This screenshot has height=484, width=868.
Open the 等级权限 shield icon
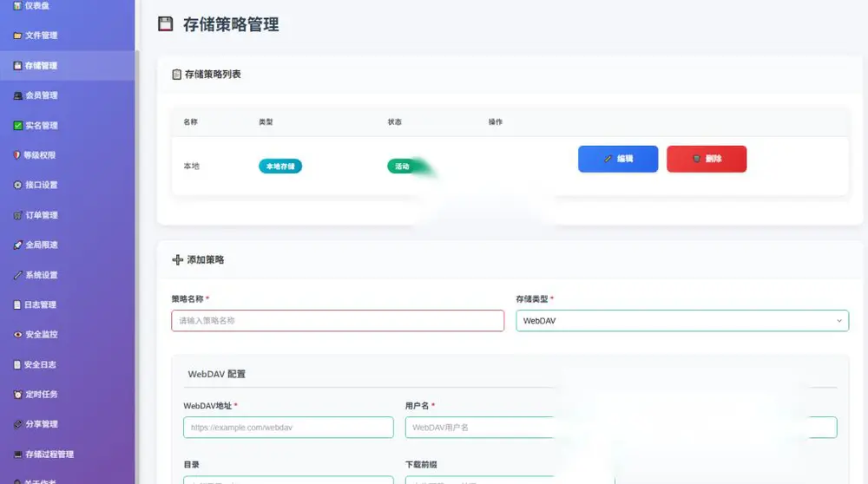pos(16,155)
